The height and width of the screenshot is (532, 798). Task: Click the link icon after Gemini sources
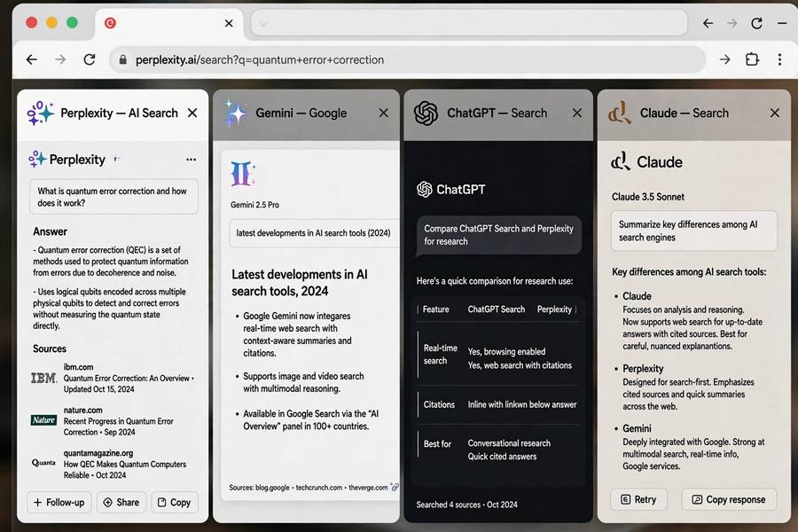click(x=395, y=487)
